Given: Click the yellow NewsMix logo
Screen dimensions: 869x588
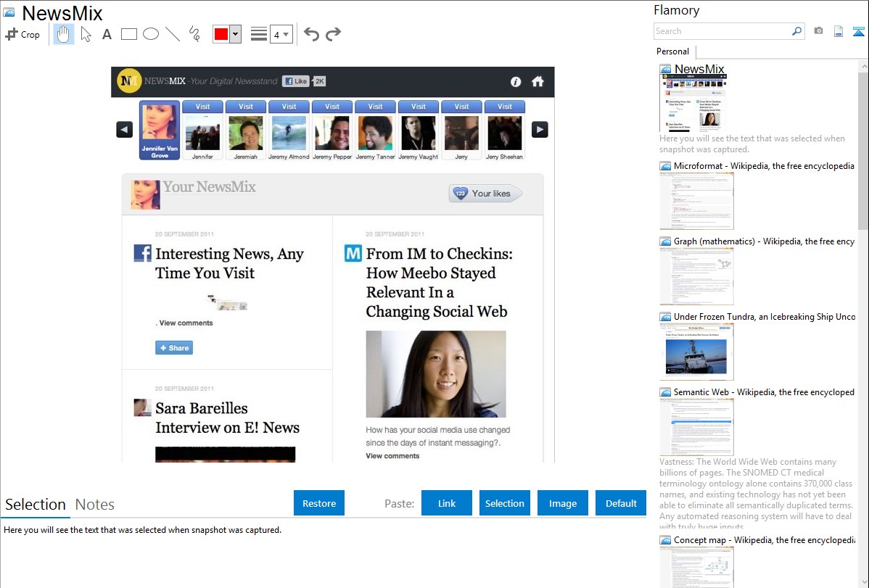Looking at the screenshot, I should point(129,81).
